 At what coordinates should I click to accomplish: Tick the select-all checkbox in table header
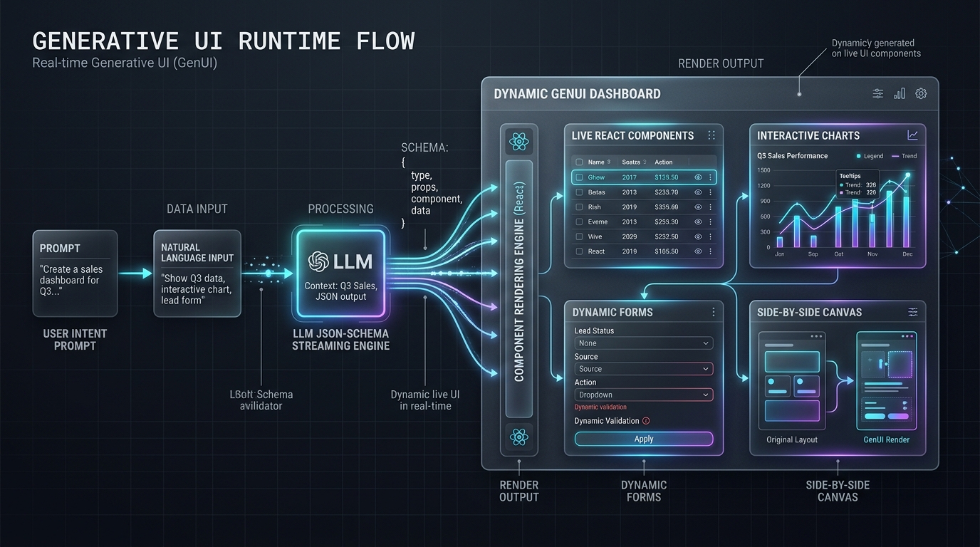pyautogui.click(x=579, y=162)
